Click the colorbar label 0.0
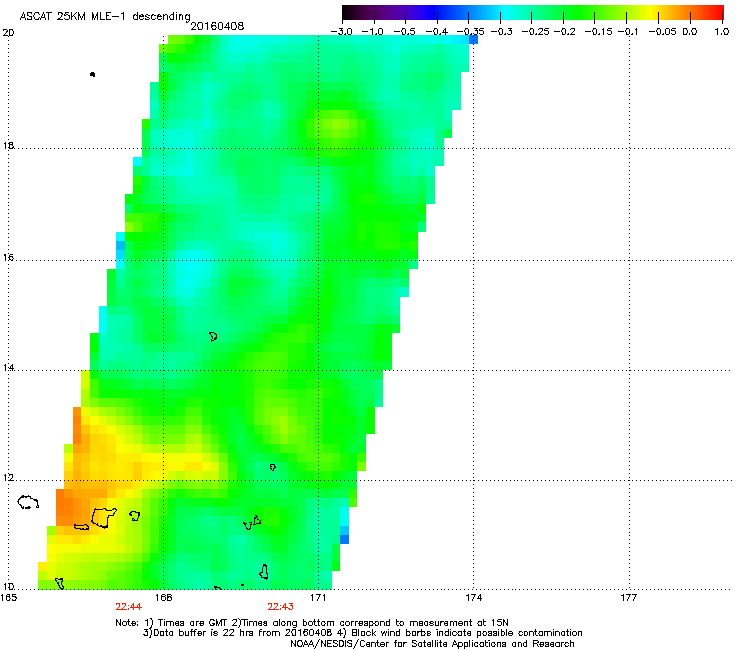The width and height of the screenshot is (740, 650). point(690,32)
